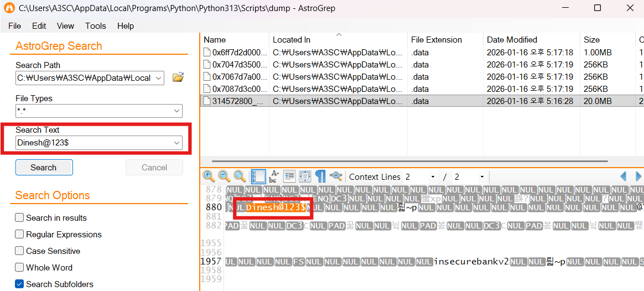
Task: Toggle the word wrap A-bc icon
Action: [274, 176]
